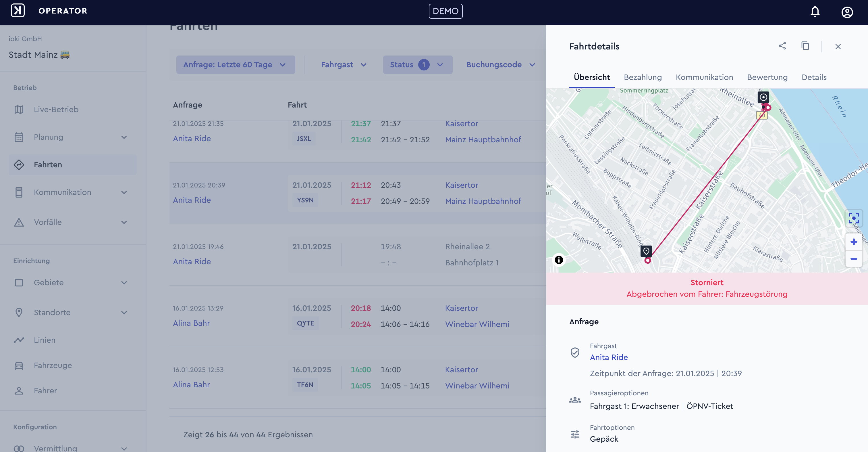Copy ride details with duplicate icon
The width and height of the screenshot is (868, 452).
(805, 46)
